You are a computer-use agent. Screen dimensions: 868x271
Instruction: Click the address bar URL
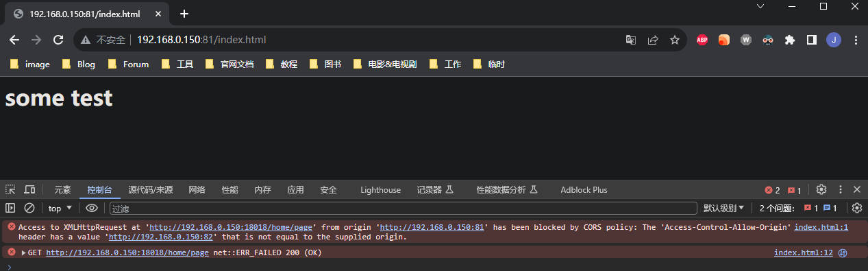[x=201, y=40]
